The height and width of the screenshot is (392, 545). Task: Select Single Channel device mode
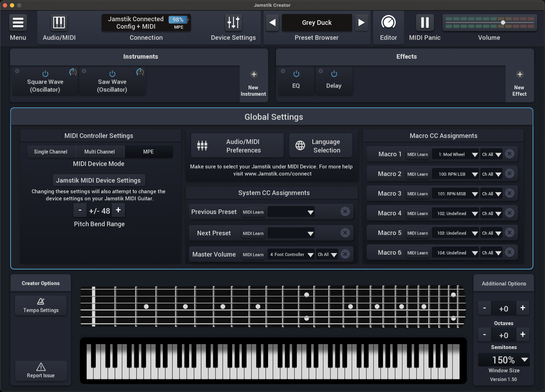pyautogui.click(x=51, y=152)
